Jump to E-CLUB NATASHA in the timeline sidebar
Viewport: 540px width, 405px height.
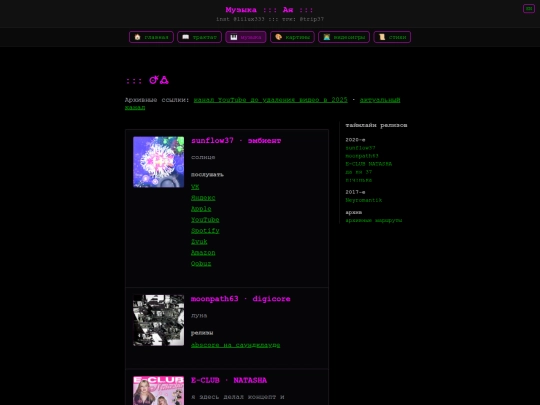click(x=368, y=164)
